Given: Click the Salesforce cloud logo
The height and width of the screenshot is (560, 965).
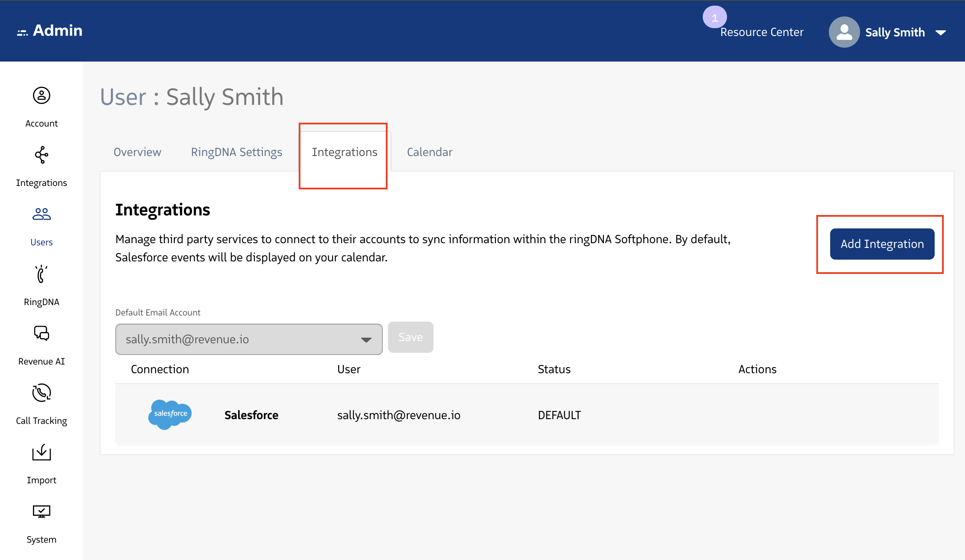Looking at the screenshot, I should [x=170, y=414].
